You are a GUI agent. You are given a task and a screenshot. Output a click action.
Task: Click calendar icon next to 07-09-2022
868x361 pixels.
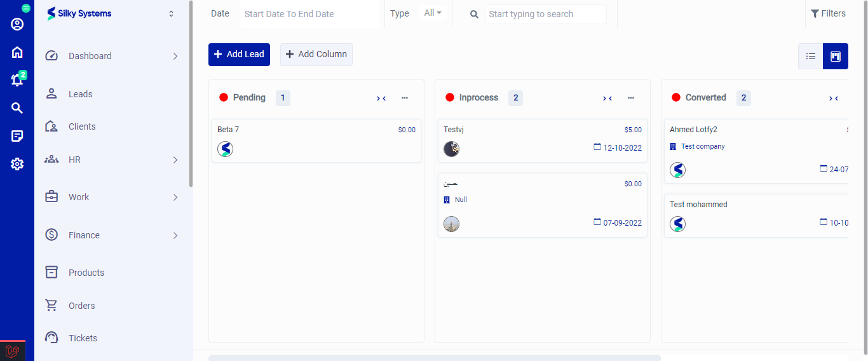coord(597,222)
